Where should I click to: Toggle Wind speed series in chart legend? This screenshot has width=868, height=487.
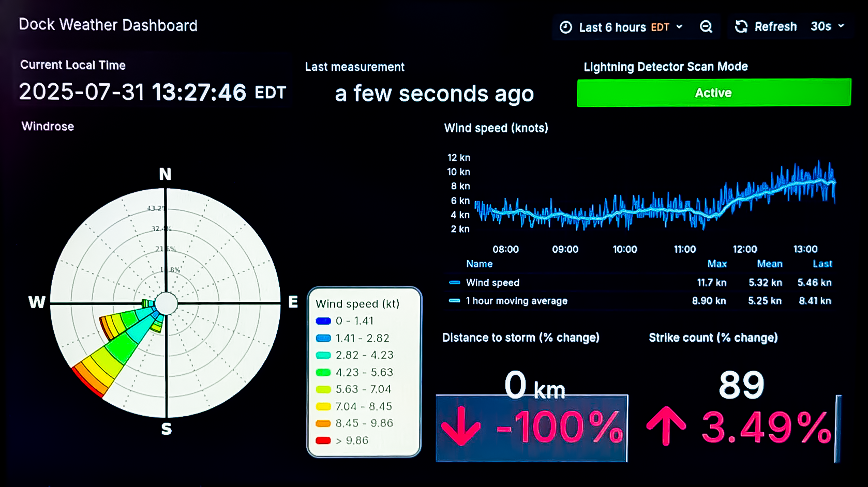tap(492, 283)
